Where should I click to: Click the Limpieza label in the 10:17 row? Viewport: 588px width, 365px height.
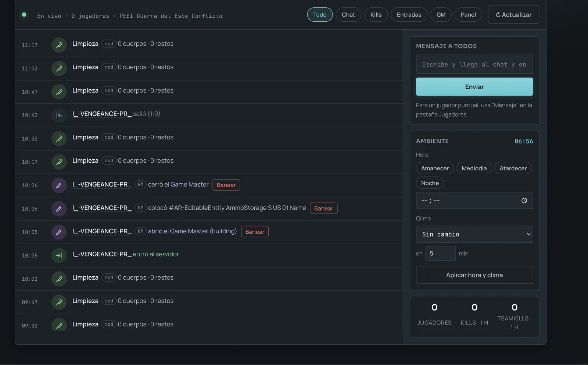(85, 160)
